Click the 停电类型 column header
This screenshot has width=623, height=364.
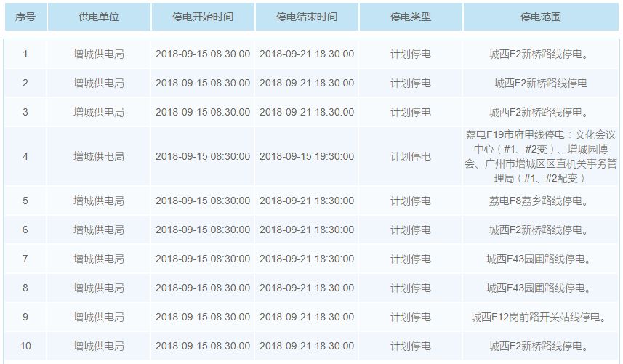coord(411,16)
